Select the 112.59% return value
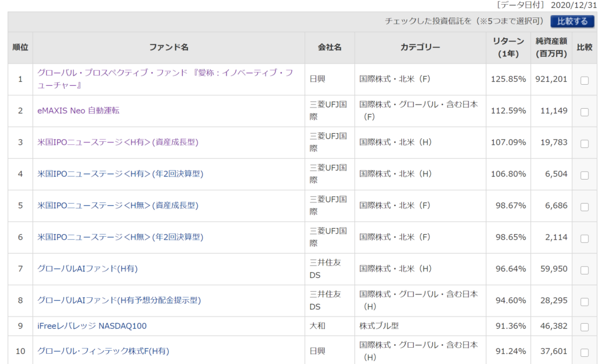Screen dimensions: 615x364 point(508,111)
